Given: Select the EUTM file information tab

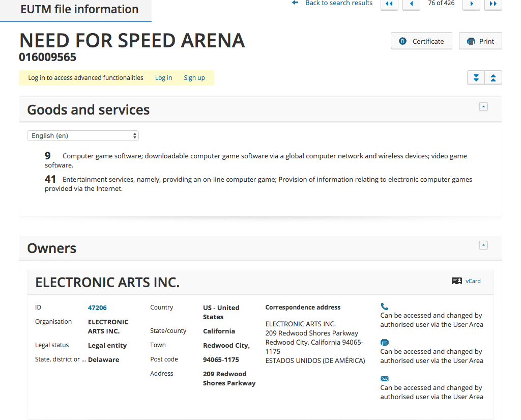Looking at the screenshot, I should coord(76,10).
